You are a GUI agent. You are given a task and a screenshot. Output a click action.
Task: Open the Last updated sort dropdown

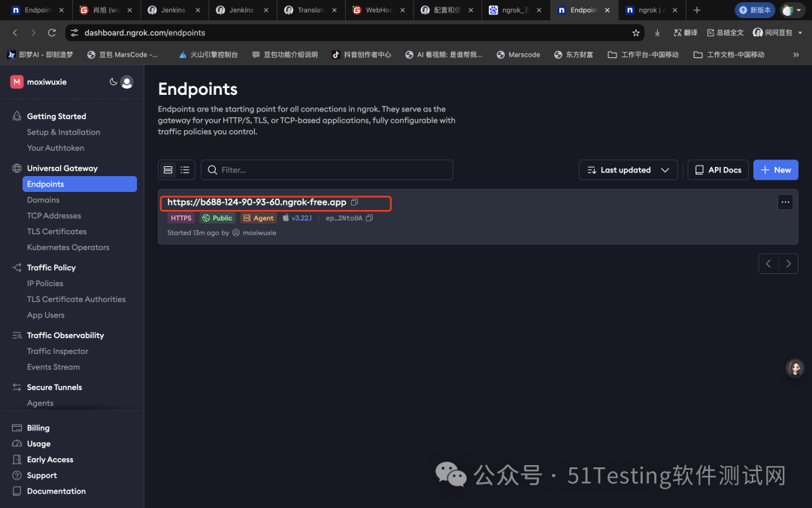tap(628, 170)
